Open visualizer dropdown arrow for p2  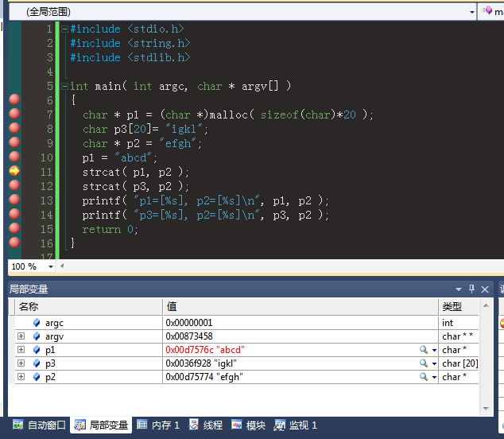434,377
